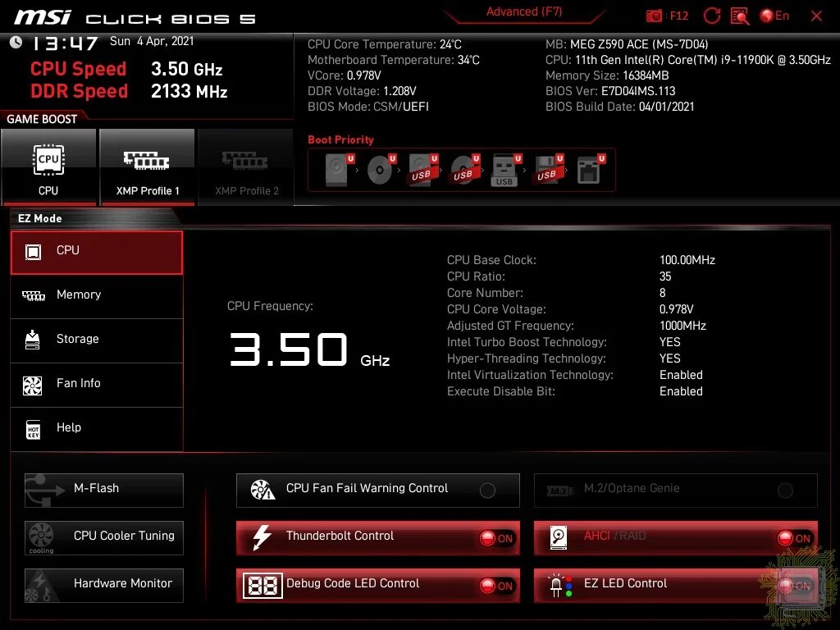Launch the M-Flash utility

[x=104, y=490]
